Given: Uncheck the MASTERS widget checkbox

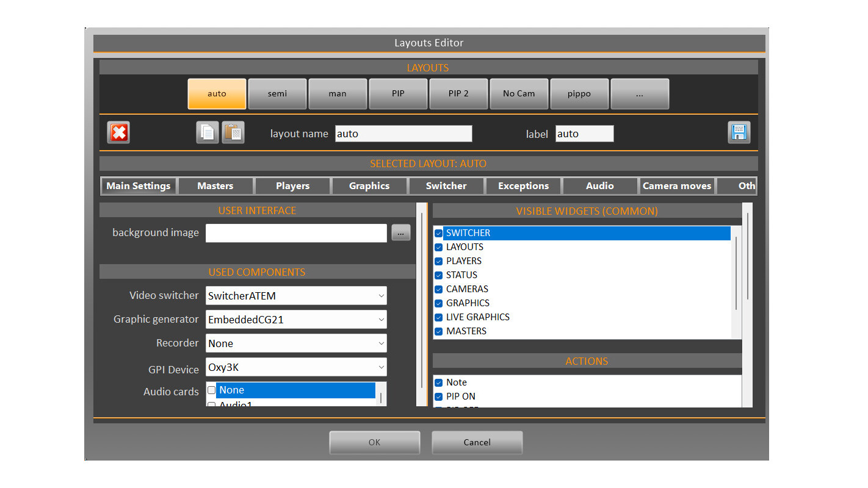Looking at the screenshot, I should 438,331.
